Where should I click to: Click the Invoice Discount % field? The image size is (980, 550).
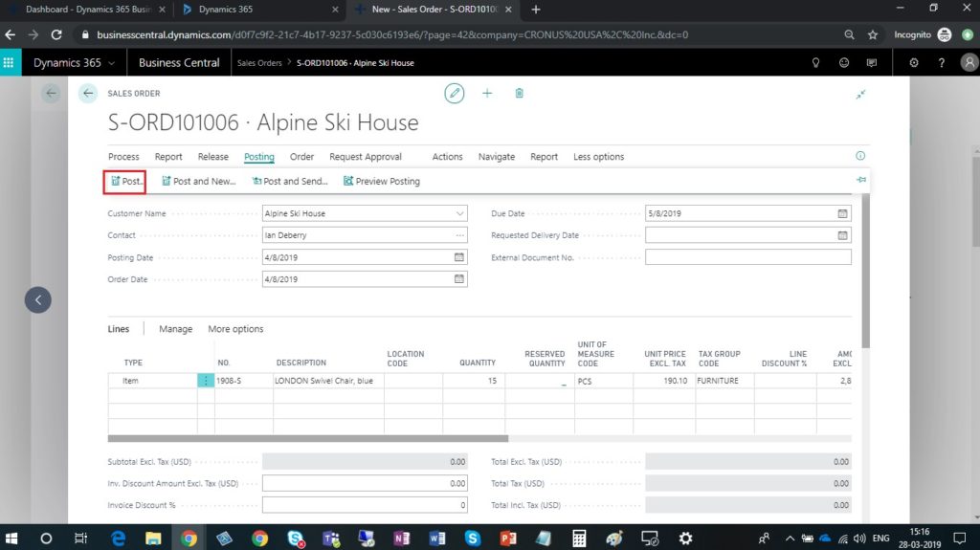365,505
